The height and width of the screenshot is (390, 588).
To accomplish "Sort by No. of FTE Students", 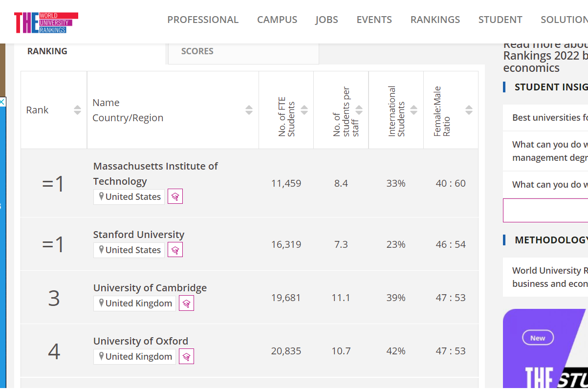I will [304, 110].
